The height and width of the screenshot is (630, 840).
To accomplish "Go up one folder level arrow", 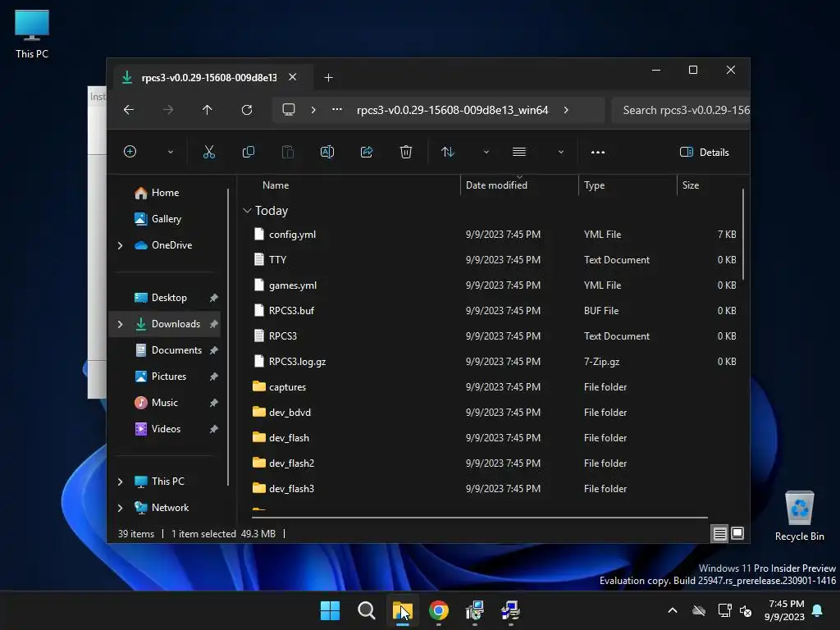I will click(x=208, y=110).
